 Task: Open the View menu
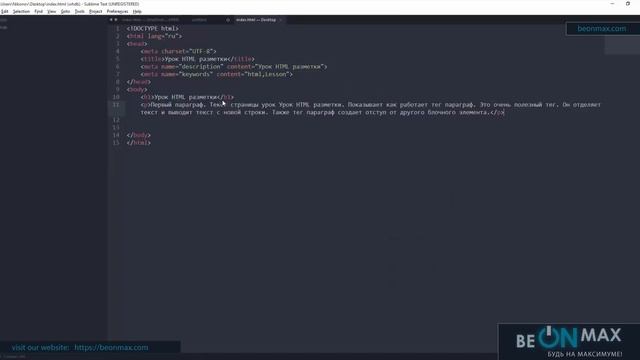coord(51,11)
